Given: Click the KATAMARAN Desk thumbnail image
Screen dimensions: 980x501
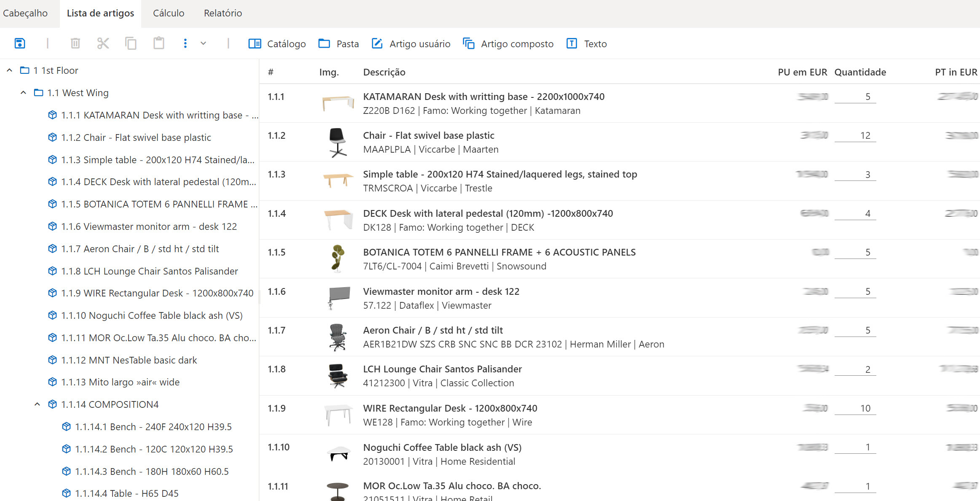Looking at the screenshot, I should pyautogui.click(x=338, y=103).
